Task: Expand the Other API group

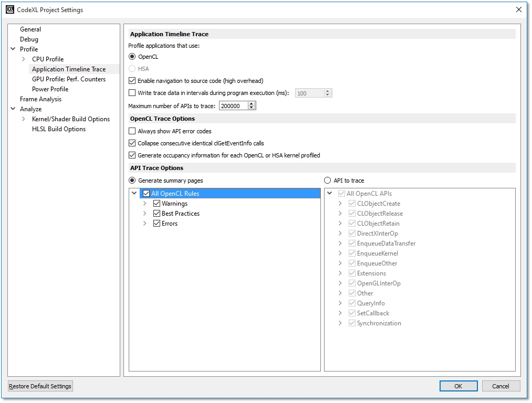Action: tap(340, 293)
